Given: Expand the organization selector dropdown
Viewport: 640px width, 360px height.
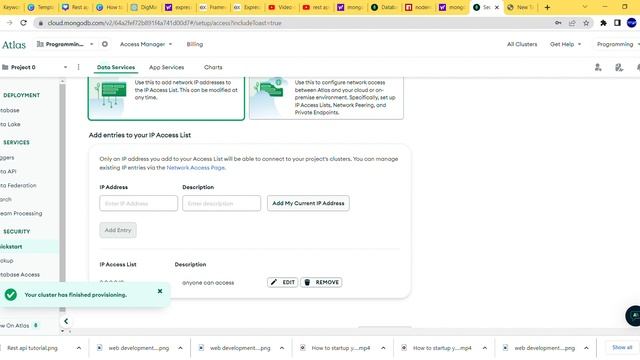Looking at the screenshot, I should [91, 44].
